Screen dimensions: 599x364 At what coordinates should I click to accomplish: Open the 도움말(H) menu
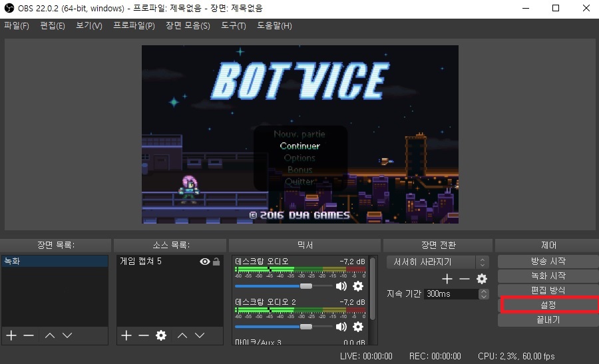tap(274, 25)
